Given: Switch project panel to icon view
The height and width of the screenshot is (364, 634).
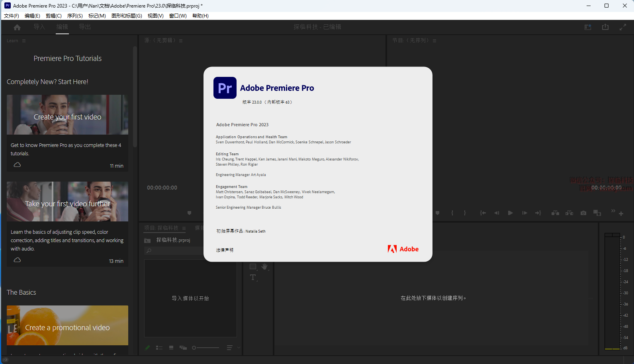Looking at the screenshot, I should (171, 348).
